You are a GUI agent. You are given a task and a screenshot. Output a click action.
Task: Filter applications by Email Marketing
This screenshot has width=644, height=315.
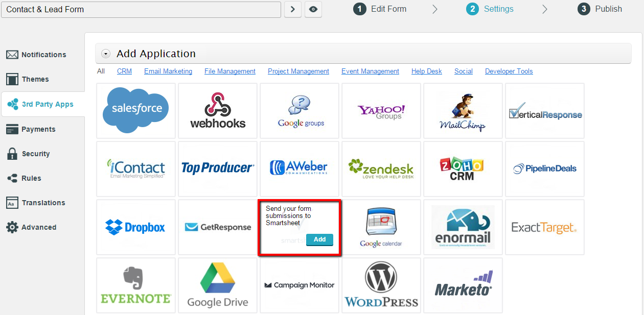tap(168, 71)
